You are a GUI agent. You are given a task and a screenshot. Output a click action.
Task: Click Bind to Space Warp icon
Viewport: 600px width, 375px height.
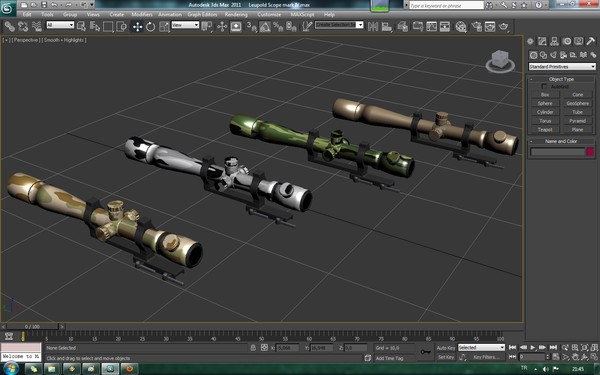point(37,26)
